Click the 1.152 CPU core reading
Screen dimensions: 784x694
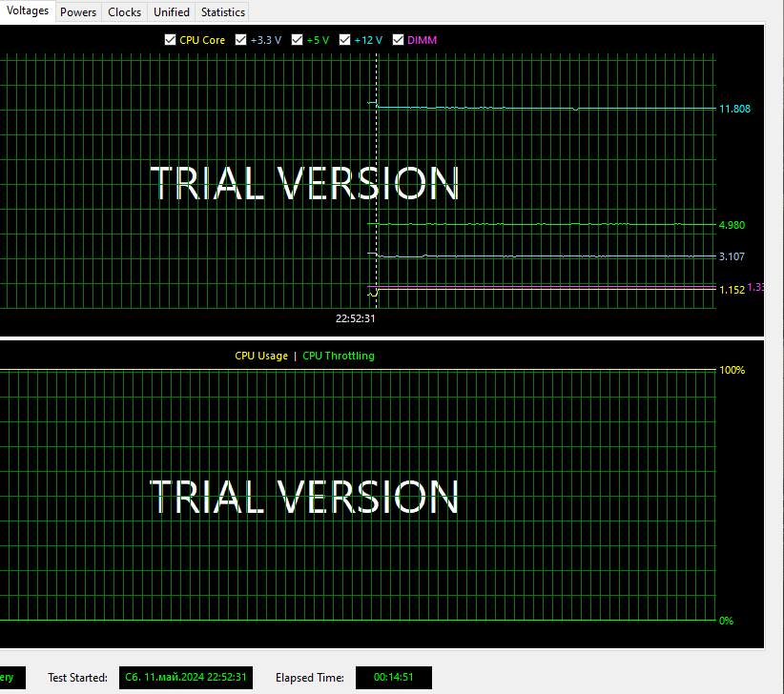tap(732, 290)
